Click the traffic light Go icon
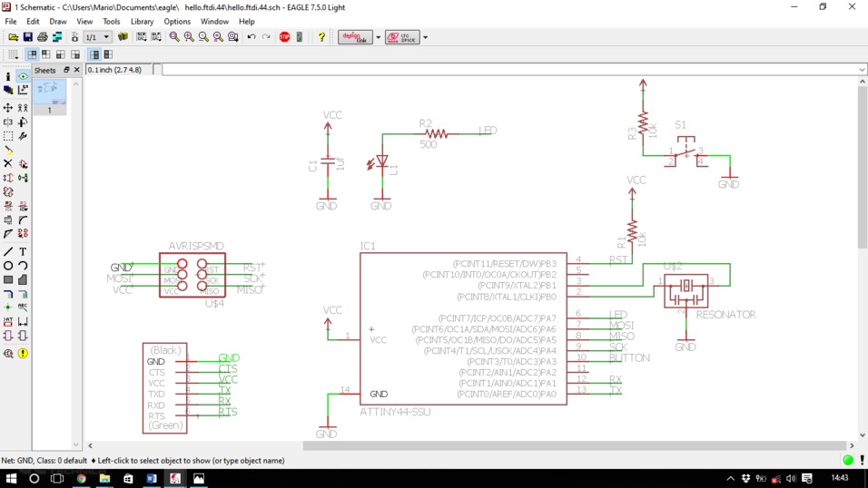 pyautogui.click(x=300, y=37)
